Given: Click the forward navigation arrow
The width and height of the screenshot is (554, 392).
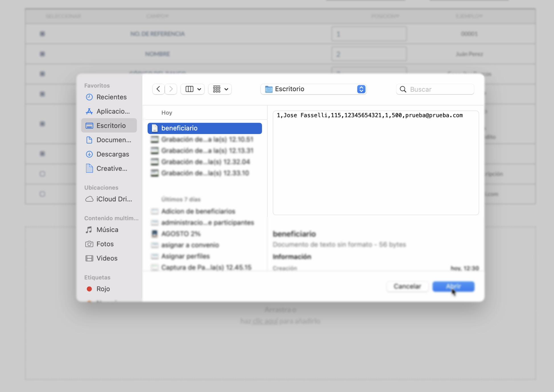Looking at the screenshot, I should (x=171, y=89).
